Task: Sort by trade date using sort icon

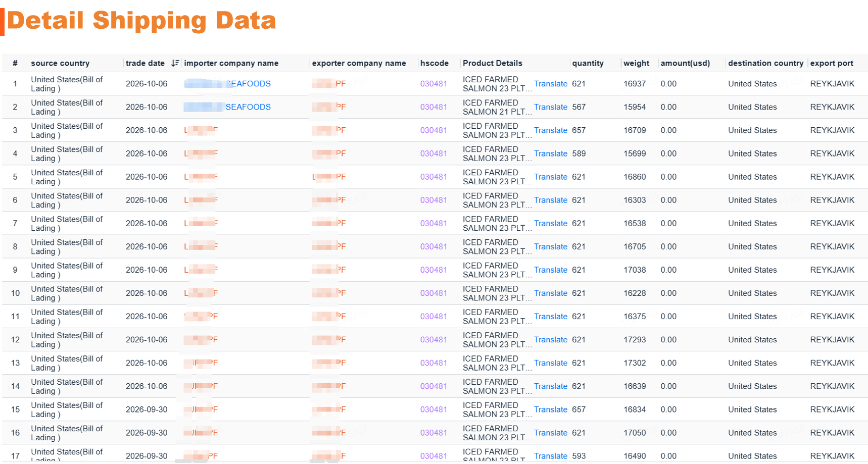Action: tap(175, 63)
